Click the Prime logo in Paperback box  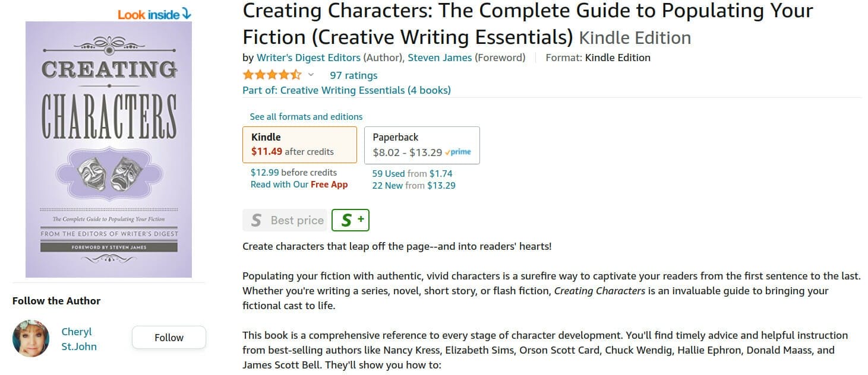[x=458, y=152]
